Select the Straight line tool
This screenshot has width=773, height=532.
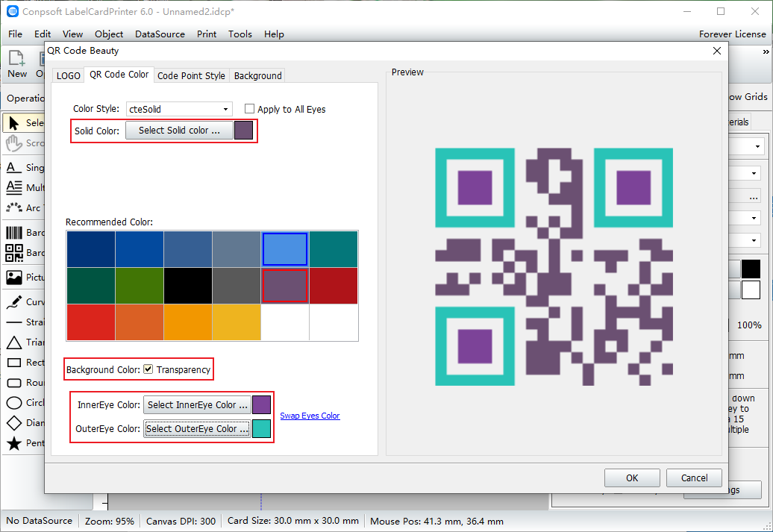[24, 322]
